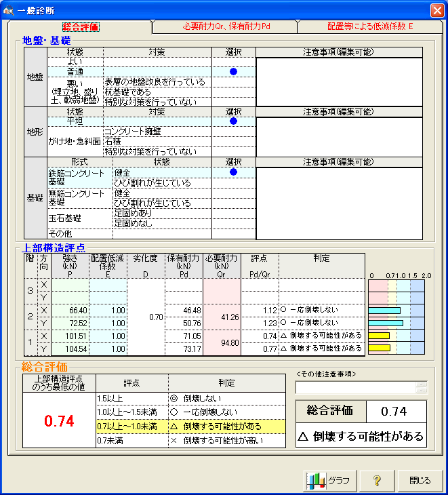The image size is (448, 495).
Task: Click the selection cell for 足固めなし
Action: [x=233, y=224]
